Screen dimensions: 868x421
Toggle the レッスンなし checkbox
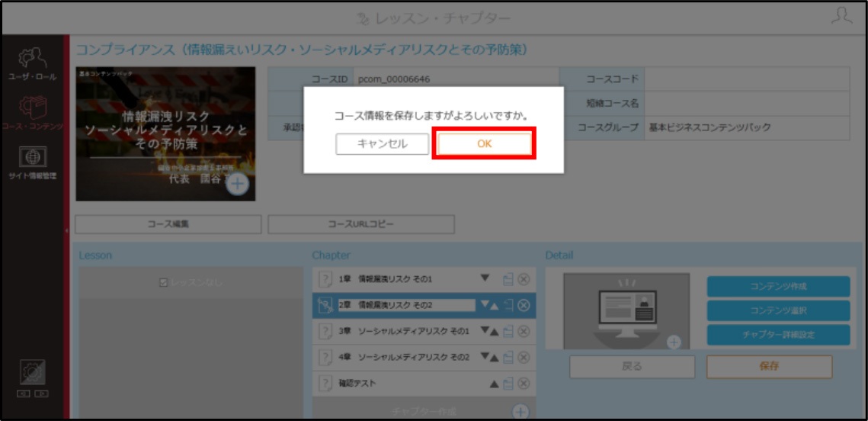(x=163, y=282)
